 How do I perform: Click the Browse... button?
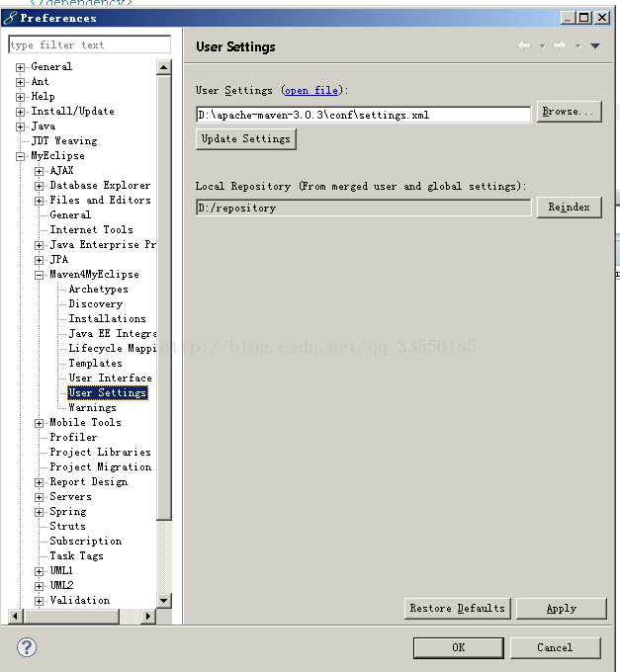pos(570,112)
